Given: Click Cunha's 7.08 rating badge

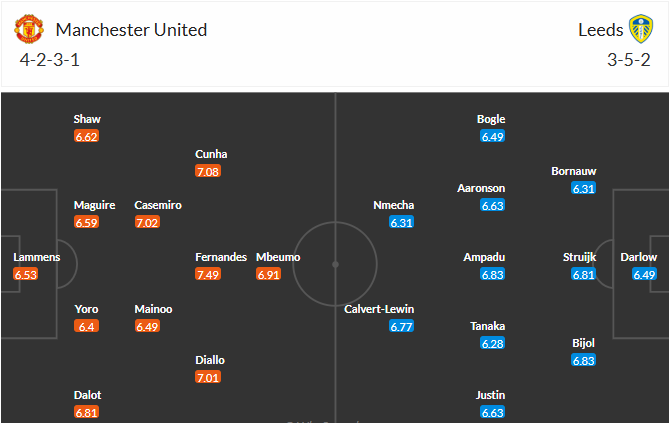Looking at the screenshot, I should click(208, 171).
